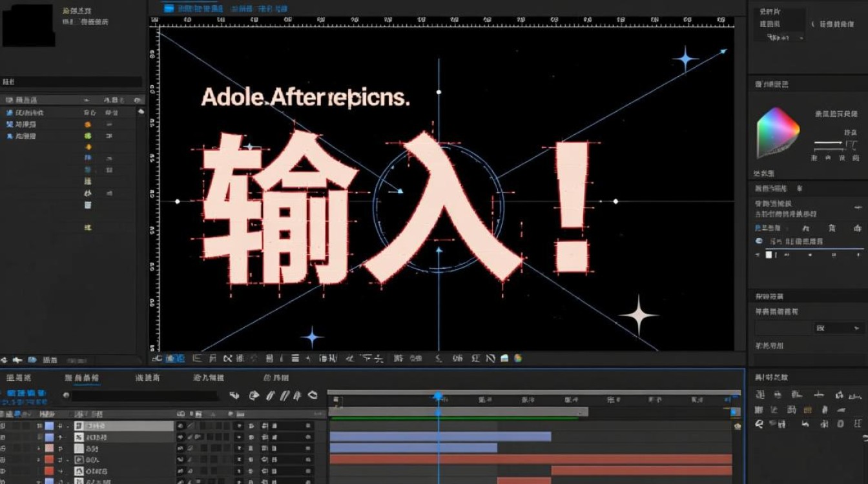Activate the Hand tool below the composition viewer

tap(173, 358)
